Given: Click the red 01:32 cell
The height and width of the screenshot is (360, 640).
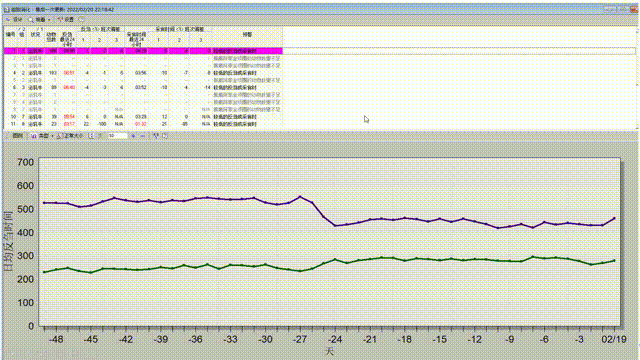Looking at the screenshot, I should (x=140, y=124).
